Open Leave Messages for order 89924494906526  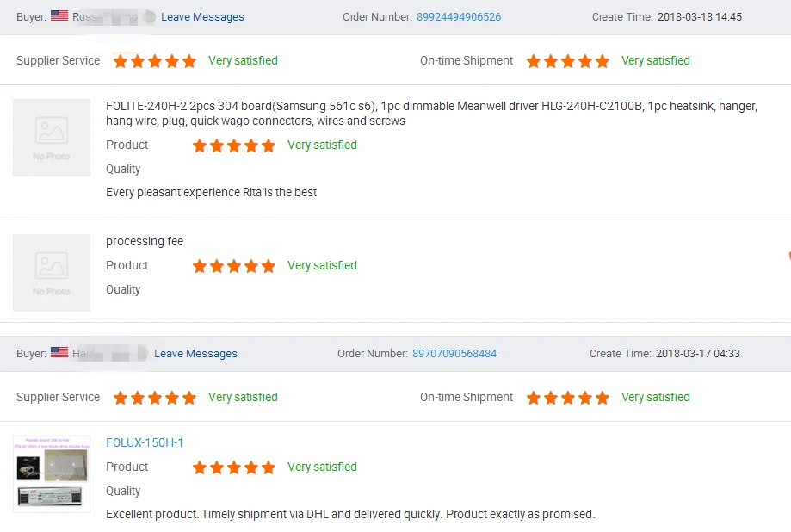point(202,17)
